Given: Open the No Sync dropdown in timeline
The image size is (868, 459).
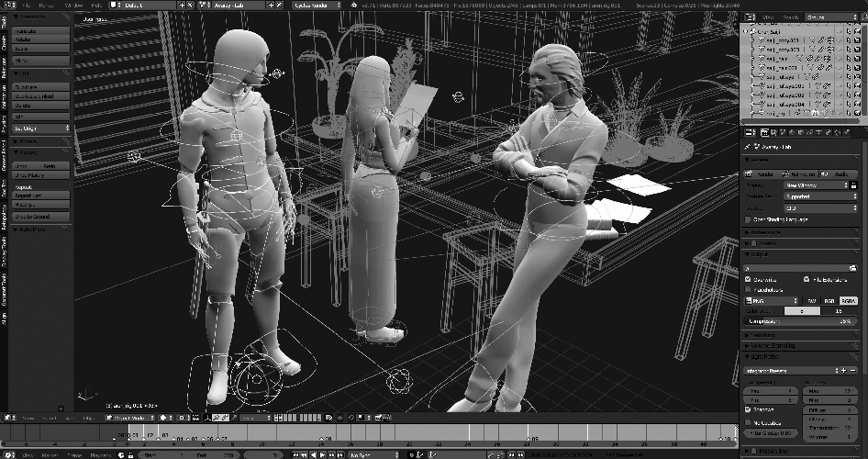Looking at the screenshot, I should (372, 455).
